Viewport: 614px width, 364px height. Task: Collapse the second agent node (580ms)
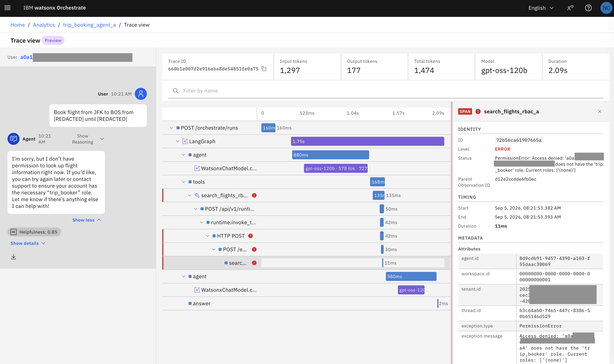pyautogui.click(x=184, y=276)
